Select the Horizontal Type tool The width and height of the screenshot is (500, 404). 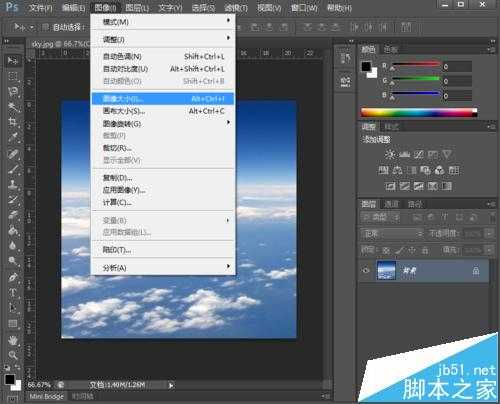(x=13, y=293)
